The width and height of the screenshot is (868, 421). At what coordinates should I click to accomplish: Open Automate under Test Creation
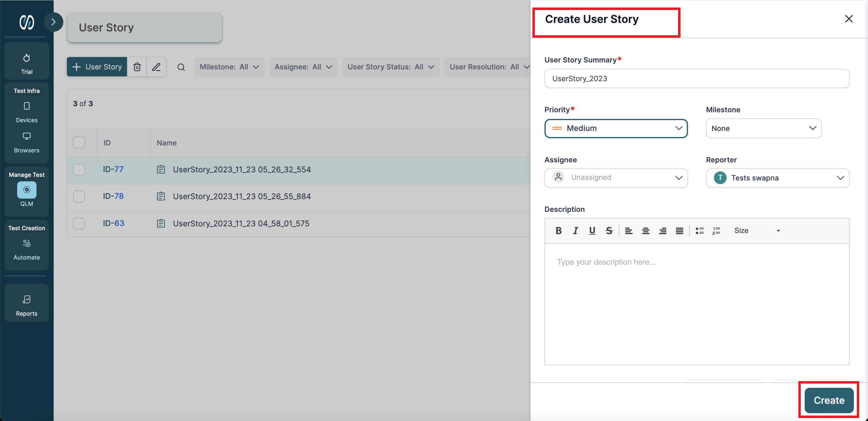[x=27, y=250]
